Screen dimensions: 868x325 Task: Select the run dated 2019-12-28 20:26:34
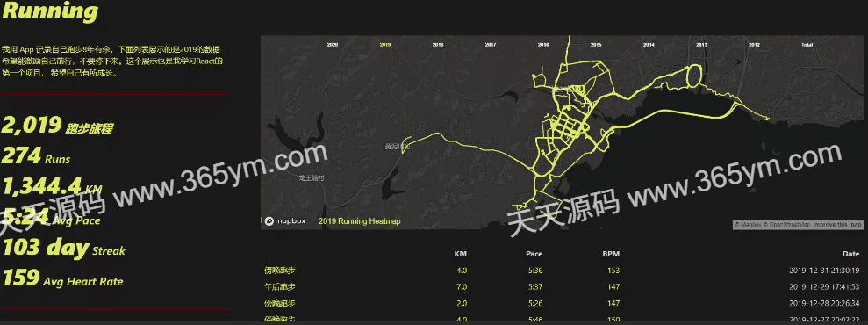point(562,303)
